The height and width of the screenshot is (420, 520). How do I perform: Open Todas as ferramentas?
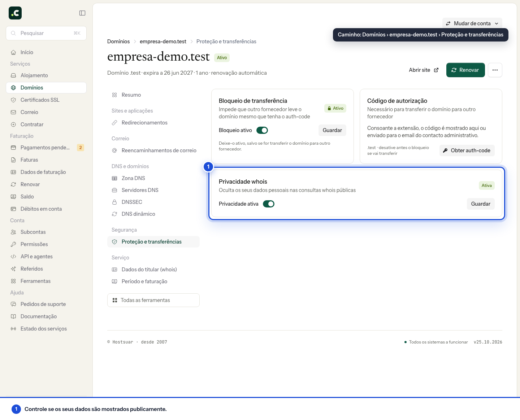click(x=153, y=300)
